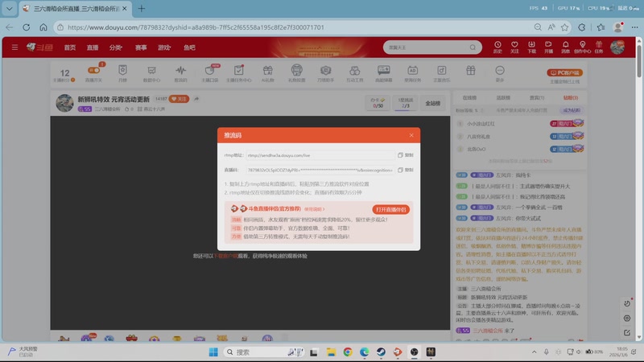Click the 下载客户端 link under the dialog

pyautogui.click(x=225, y=256)
